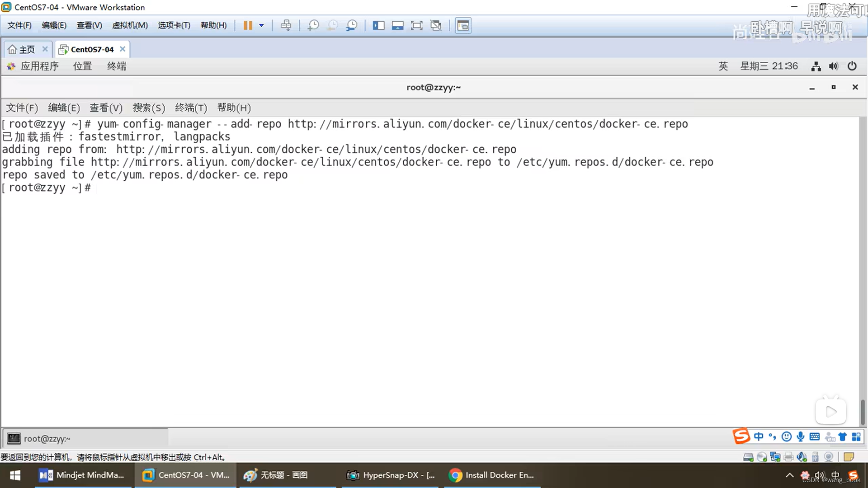The image size is (868, 488).
Task: Pause the virtual machine from the toolbar
Action: click(x=248, y=25)
